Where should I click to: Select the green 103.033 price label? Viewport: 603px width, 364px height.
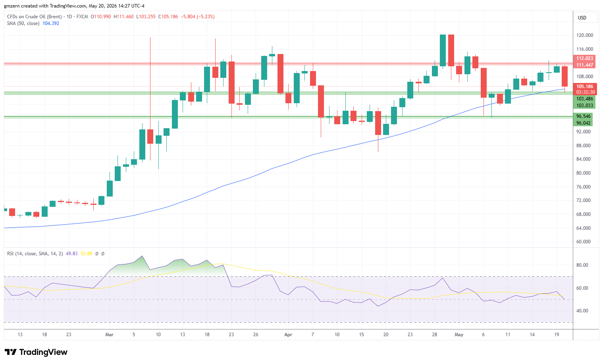click(x=585, y=106)
